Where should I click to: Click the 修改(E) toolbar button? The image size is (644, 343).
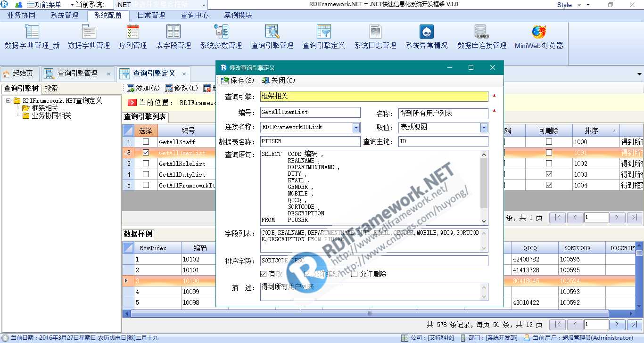click(181, 88)
